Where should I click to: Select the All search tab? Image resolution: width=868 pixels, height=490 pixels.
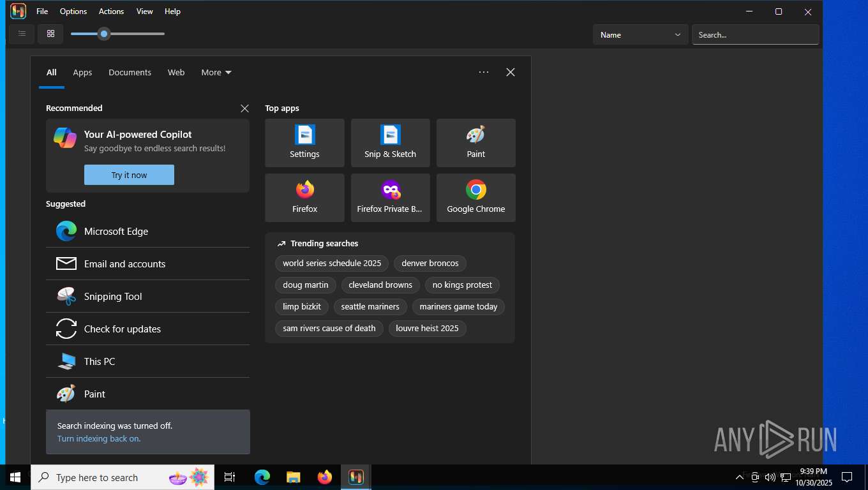[52, 72]
